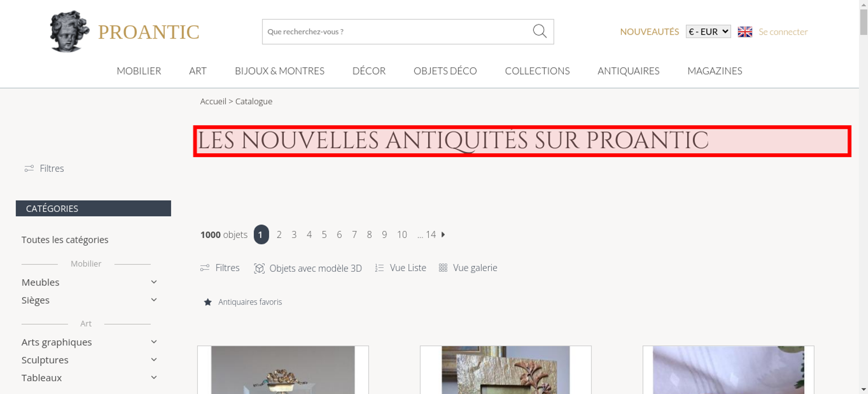
Task: Toggle the Antiquaires favoris star
Action: (x=208, y=302)
